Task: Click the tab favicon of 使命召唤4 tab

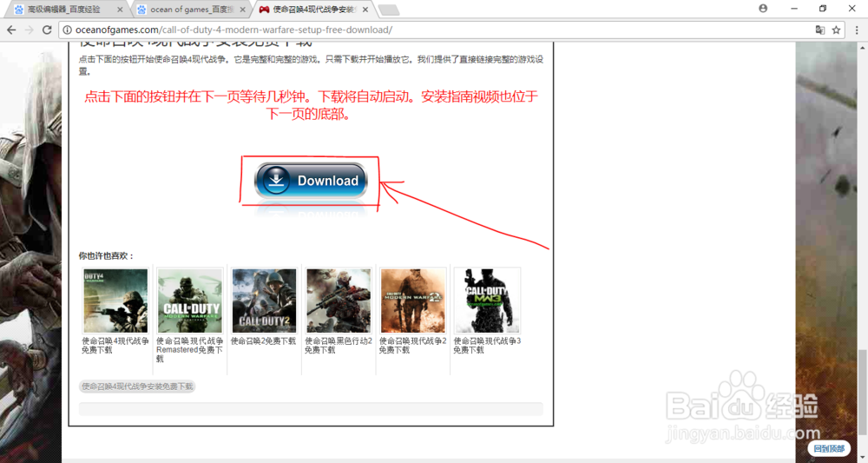Action: [x=265, y=10]
